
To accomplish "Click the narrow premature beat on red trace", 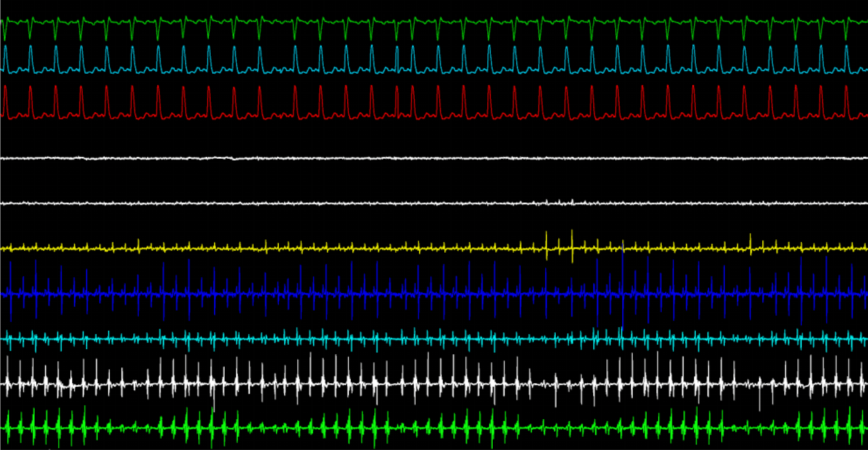I will tap(397, 102).
